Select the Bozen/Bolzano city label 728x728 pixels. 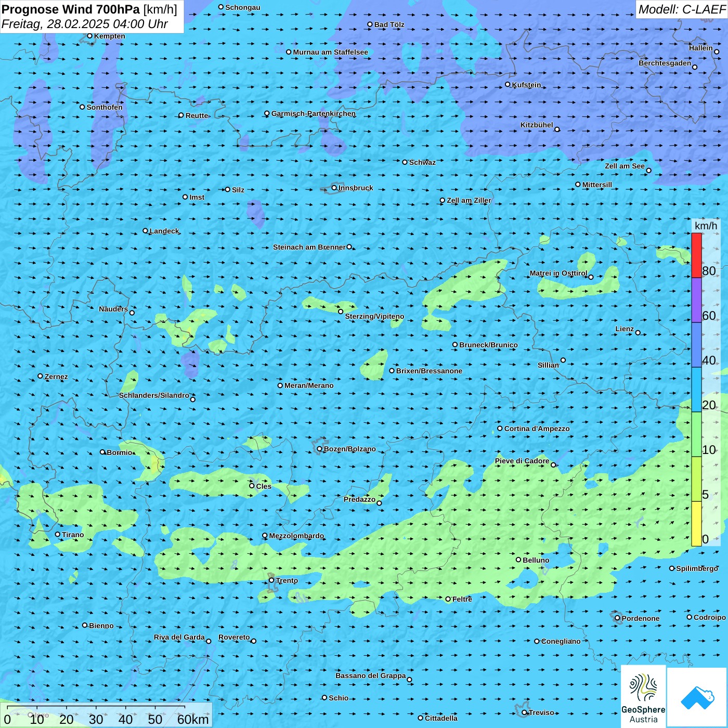[x=349, y=449]
